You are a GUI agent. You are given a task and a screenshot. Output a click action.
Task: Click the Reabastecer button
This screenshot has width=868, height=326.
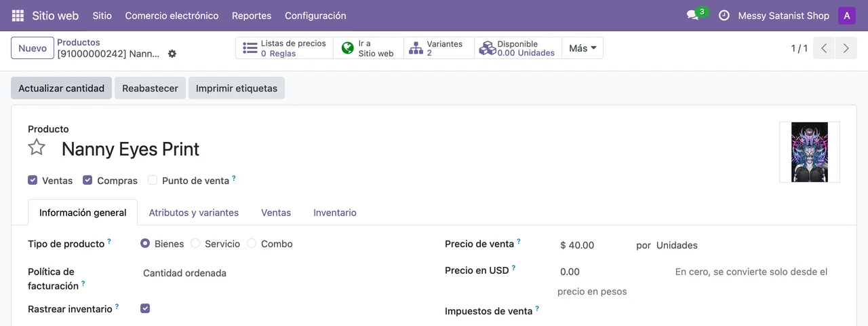[x=150, y=88]
